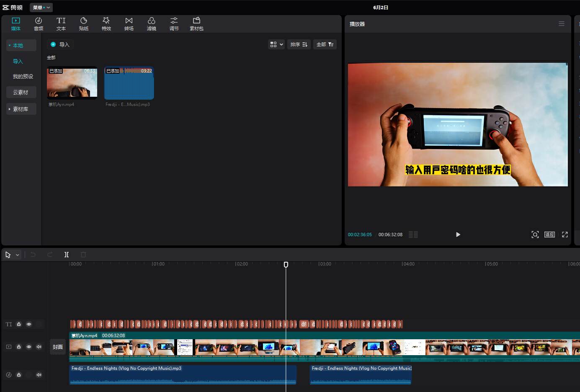Click the 封面 cover button
The height and width of the screenshot is (392, 580).
pos(58,347)
